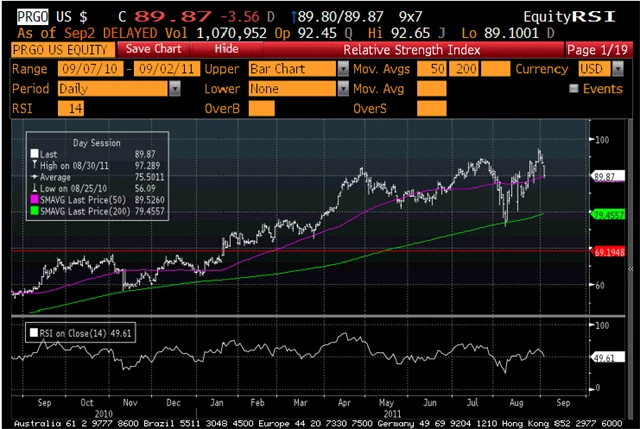Open the Period Daily dropdown arrow

point(175,89)
